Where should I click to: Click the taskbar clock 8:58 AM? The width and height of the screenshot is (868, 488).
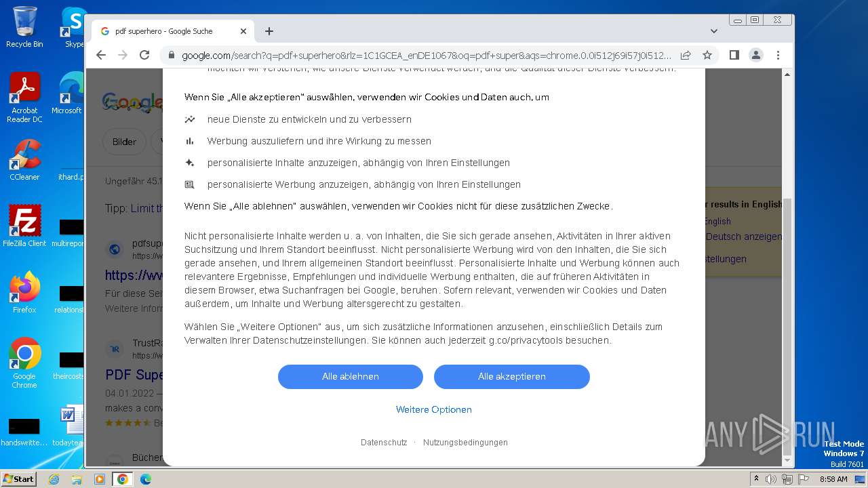pos(833,479)
